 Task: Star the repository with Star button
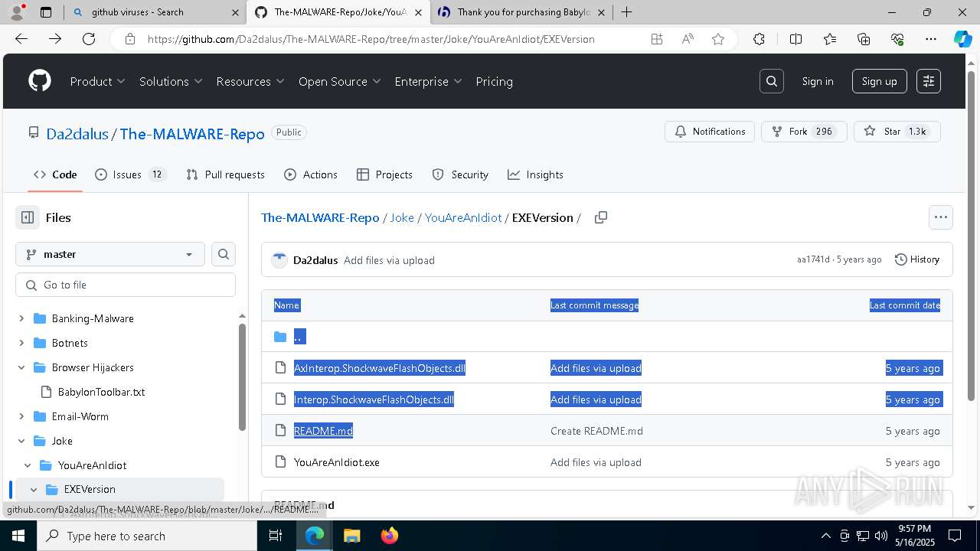pos(897,132)
